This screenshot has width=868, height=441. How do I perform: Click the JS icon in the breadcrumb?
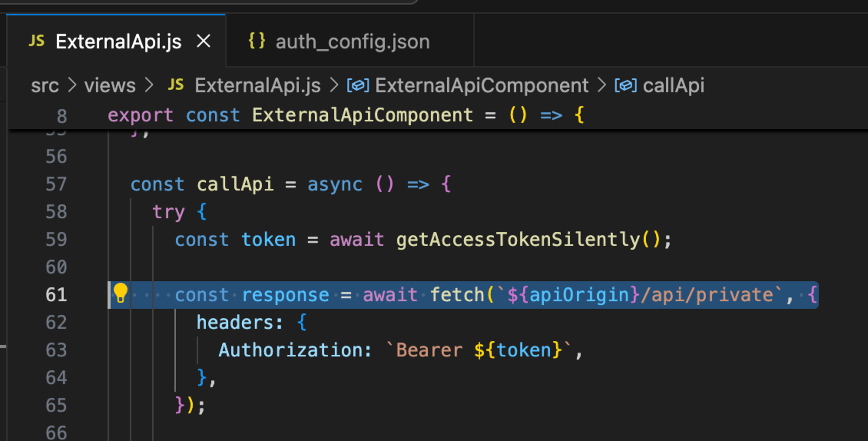176,85
